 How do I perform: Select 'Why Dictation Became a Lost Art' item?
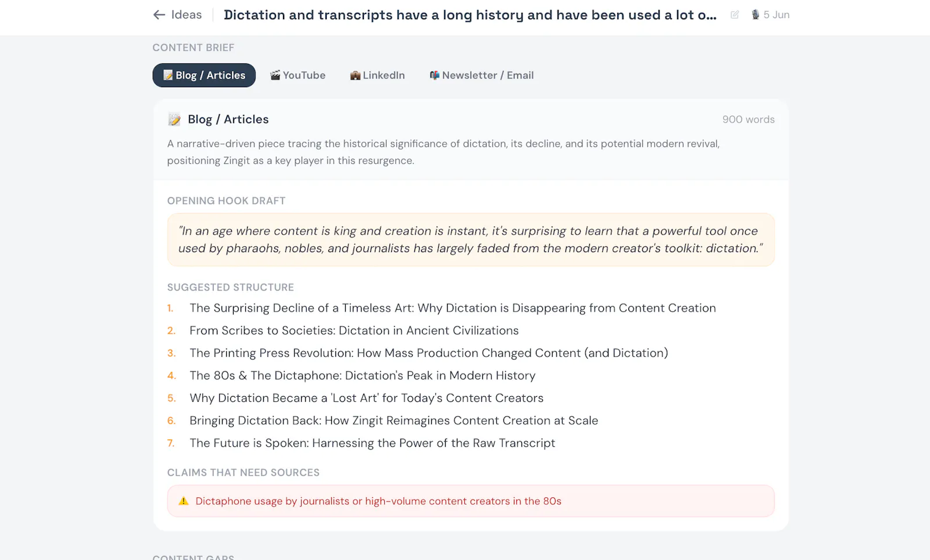click(x=367, y=399)
